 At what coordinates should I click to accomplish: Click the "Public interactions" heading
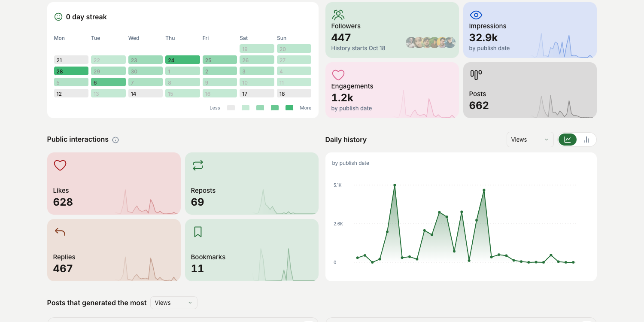[x=78, y=139]
